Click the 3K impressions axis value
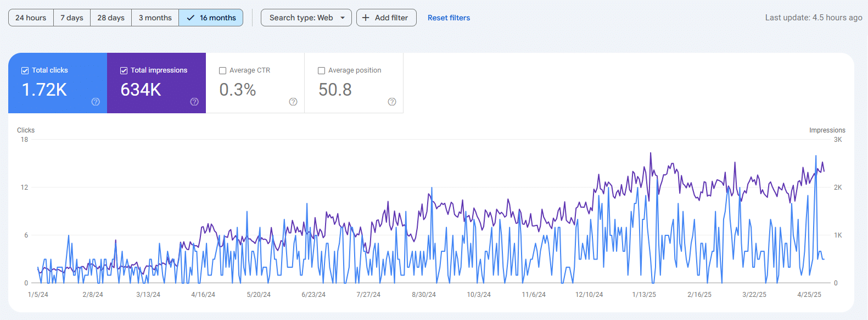 click(x=838, y=140)
